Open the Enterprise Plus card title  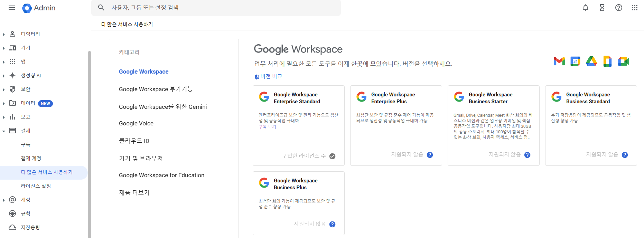point(393,98)
